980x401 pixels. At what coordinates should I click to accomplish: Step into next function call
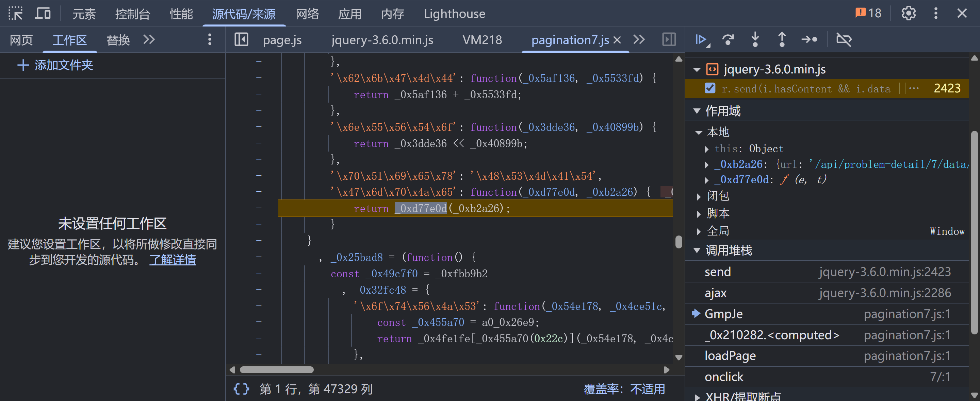755,39
